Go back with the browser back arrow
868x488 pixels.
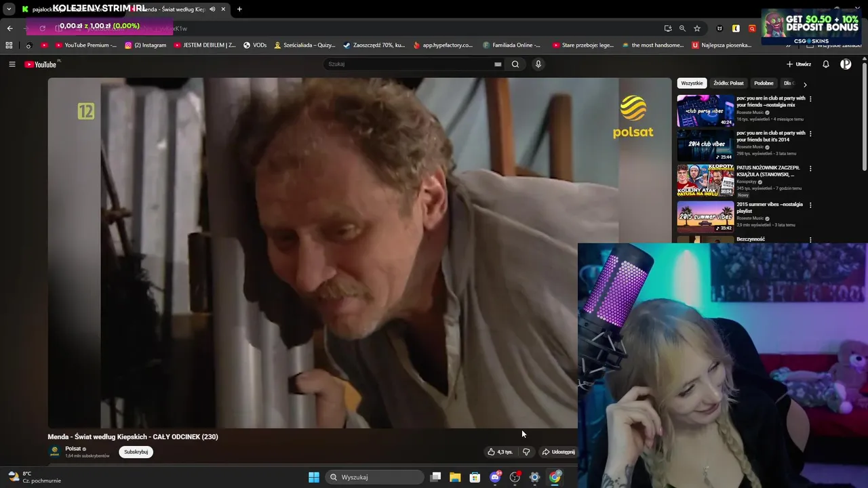click(x=10, y=28)
